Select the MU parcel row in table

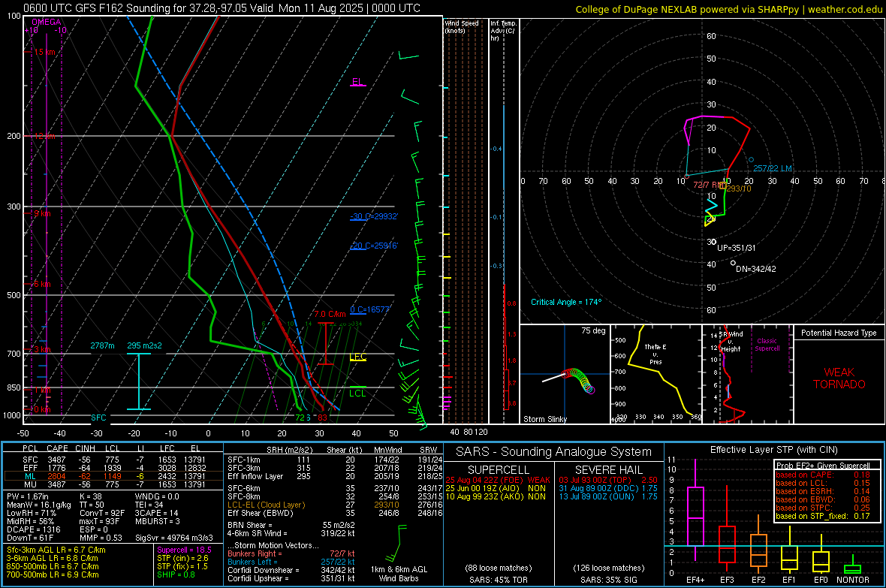[113, 484]
